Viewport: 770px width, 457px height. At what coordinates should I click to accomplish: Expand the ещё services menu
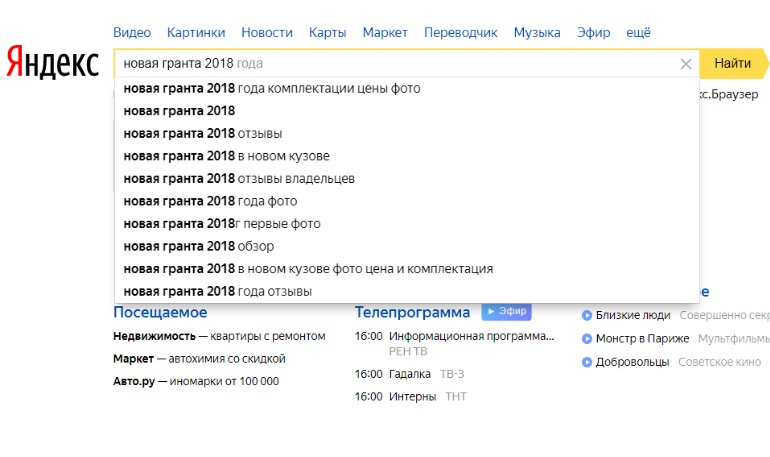(x=638, y=32)
